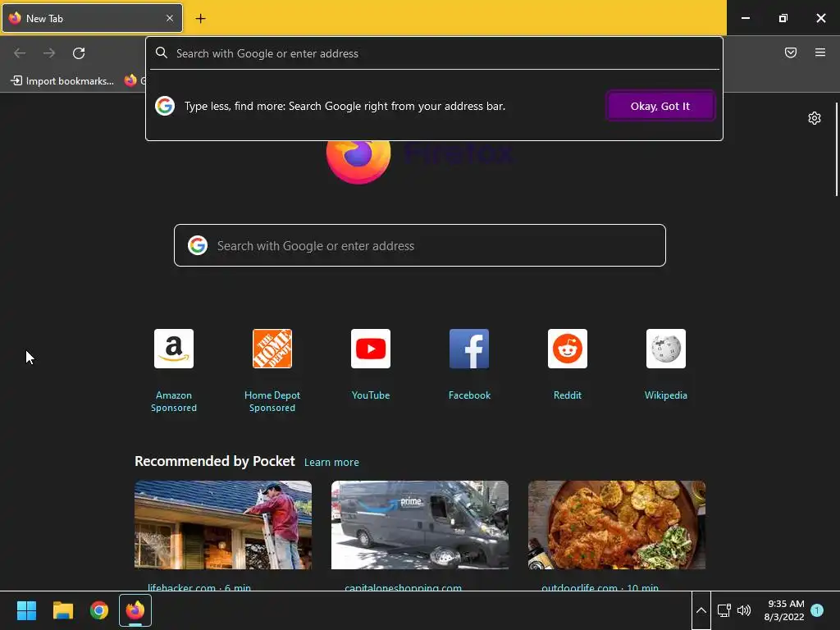Click the Google logo in the search tip
The image size is (840, 630).
(x=165, y=106)
